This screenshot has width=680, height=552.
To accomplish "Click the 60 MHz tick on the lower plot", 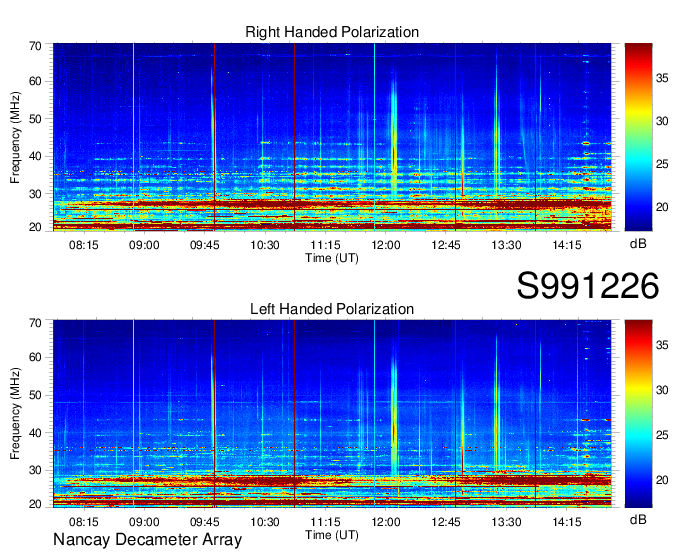I will (x=35, y=357).
